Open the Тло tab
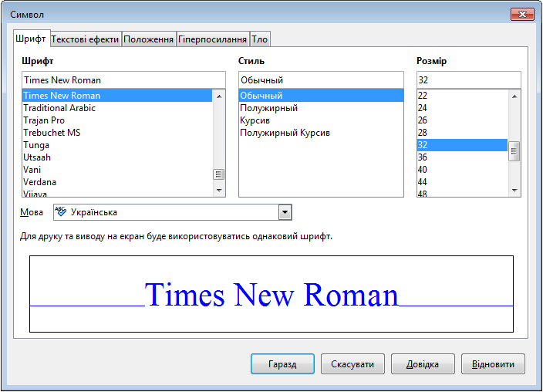This screenshot has width=543, height=392. tap(260, 39)
